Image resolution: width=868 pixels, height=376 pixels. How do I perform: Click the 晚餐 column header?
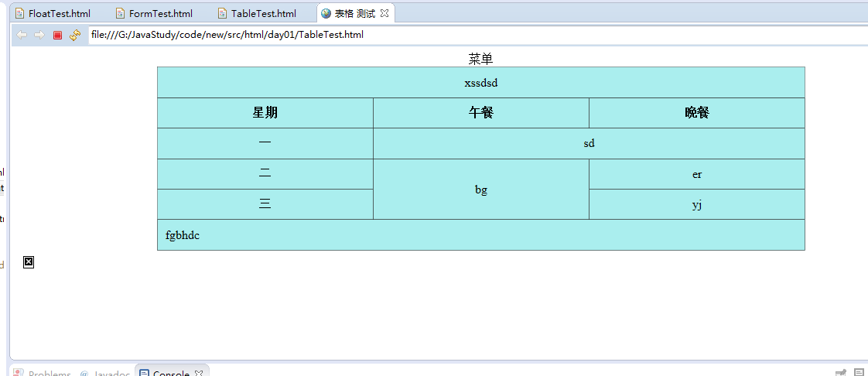click(696, 113)
